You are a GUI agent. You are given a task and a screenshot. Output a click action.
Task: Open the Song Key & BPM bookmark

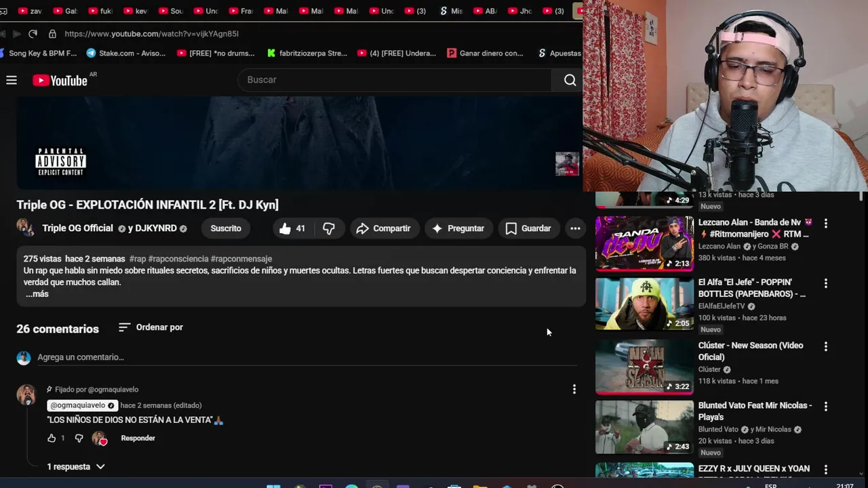pyautogui.click(x=37, y=54)
